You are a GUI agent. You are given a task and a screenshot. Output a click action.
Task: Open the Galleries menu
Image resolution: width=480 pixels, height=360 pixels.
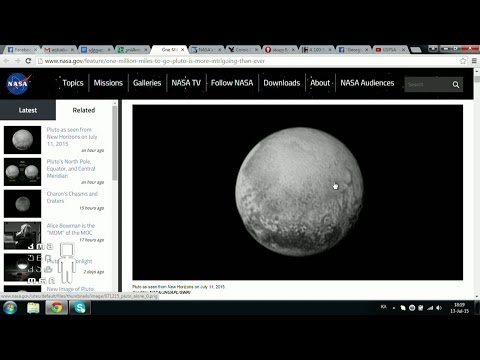147,83
